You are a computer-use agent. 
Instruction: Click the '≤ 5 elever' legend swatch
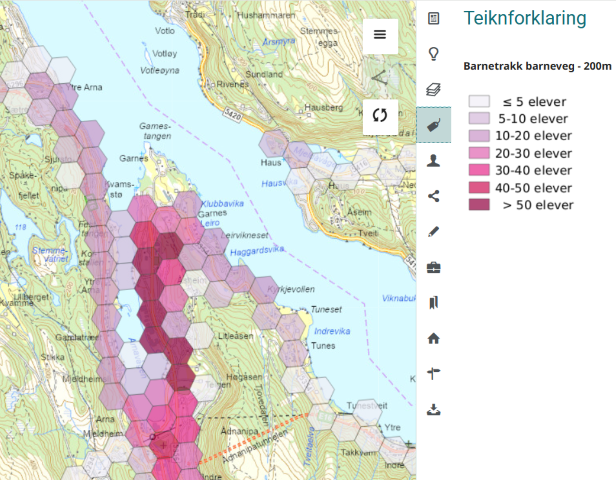point(480,102)
